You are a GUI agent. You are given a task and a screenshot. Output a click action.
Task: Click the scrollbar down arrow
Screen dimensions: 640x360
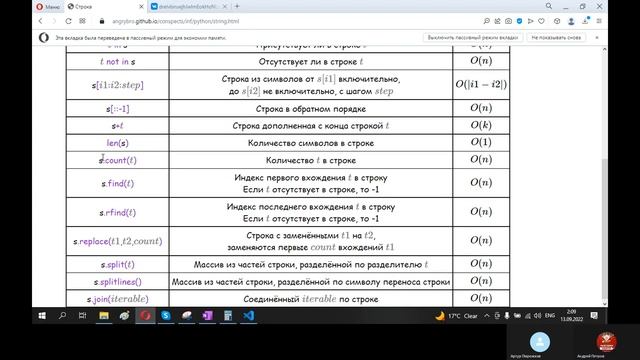(x=604, y=303)
